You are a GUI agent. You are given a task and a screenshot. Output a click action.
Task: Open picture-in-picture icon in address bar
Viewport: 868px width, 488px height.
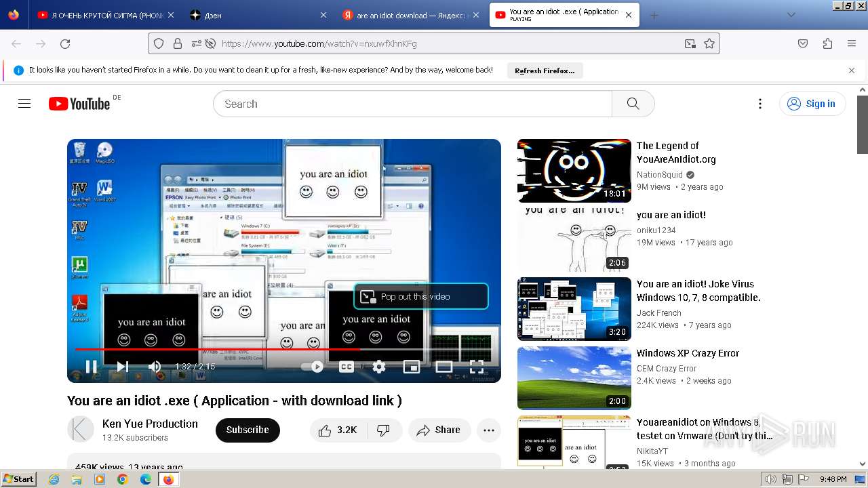690,43
